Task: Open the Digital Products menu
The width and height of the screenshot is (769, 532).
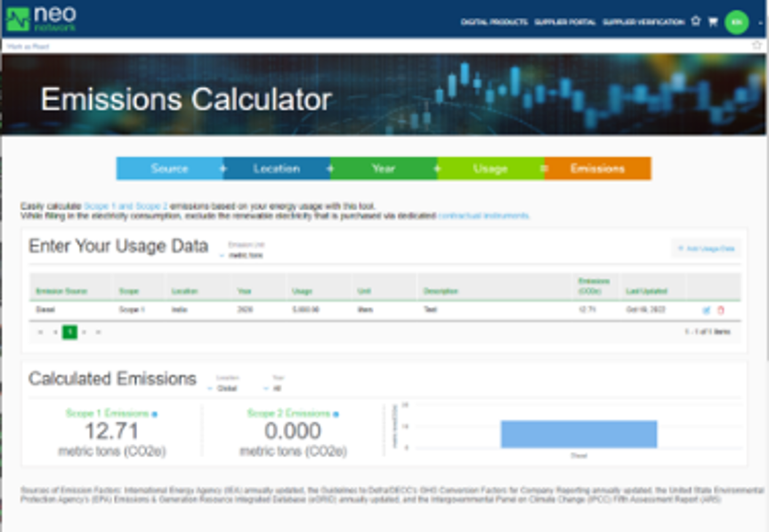Action: (494, 22)
